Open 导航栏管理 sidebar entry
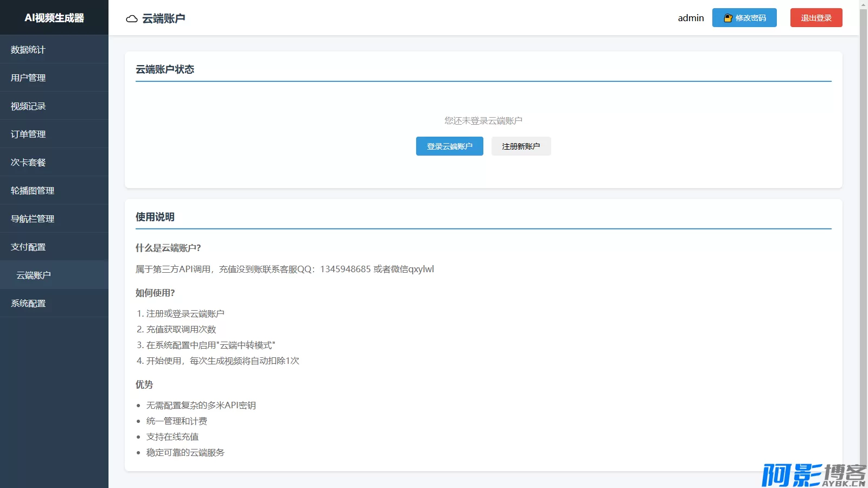Viewport: 868px width, 488px height. pos(33,219)
